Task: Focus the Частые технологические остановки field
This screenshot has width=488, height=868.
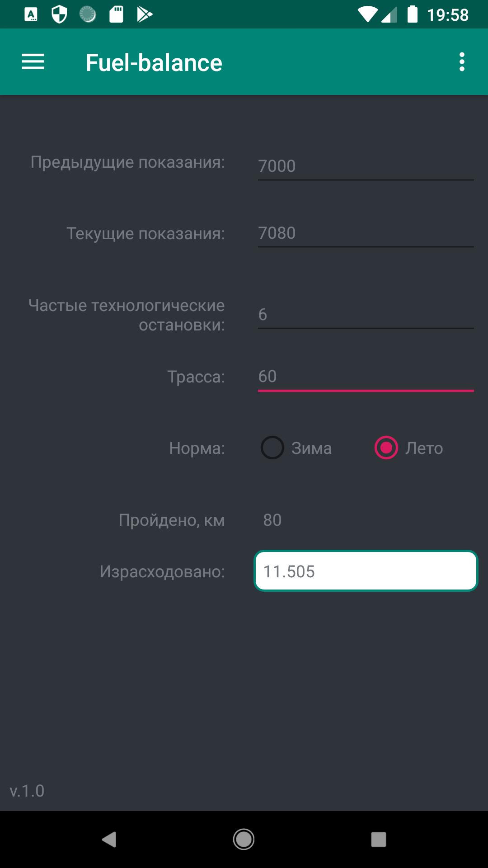Action: [x=366, y=314]
